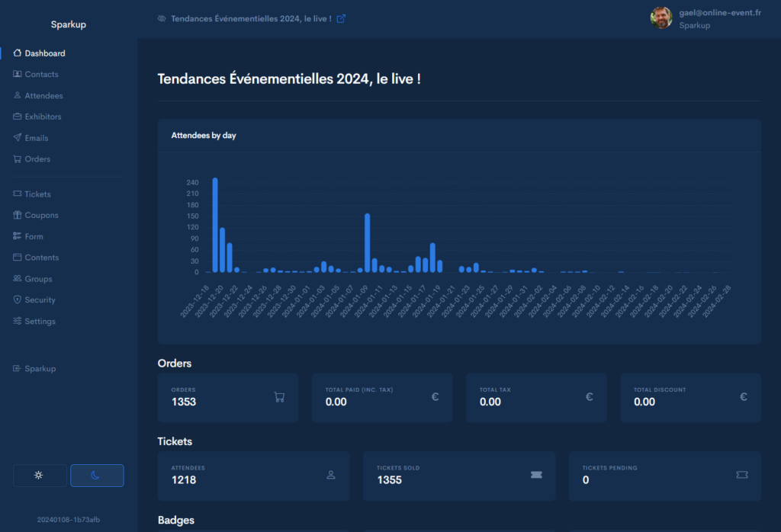Switch to light mode with sun button
This screenshot has width=781, height=532.
click(40, 475)
